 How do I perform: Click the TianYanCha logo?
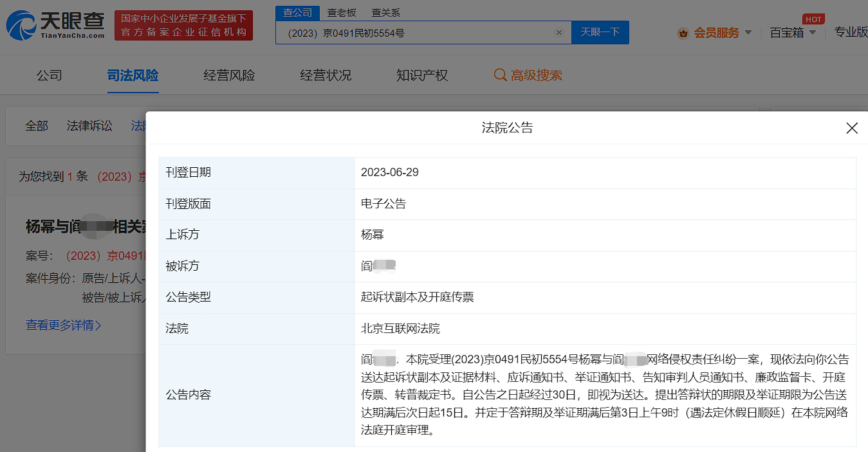tap(55, 25)
